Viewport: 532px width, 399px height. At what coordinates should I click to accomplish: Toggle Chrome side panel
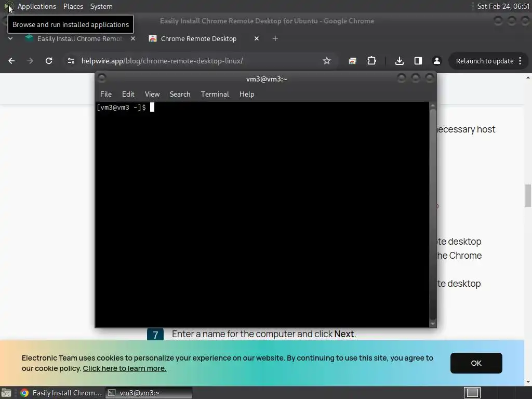pyautogui.click(x=418, y=61)
